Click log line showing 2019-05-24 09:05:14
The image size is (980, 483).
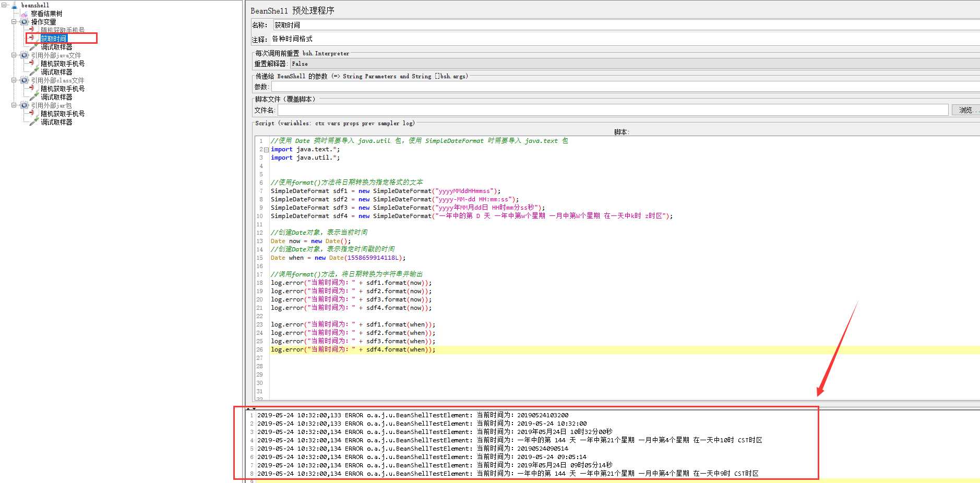tap(422, 457)
